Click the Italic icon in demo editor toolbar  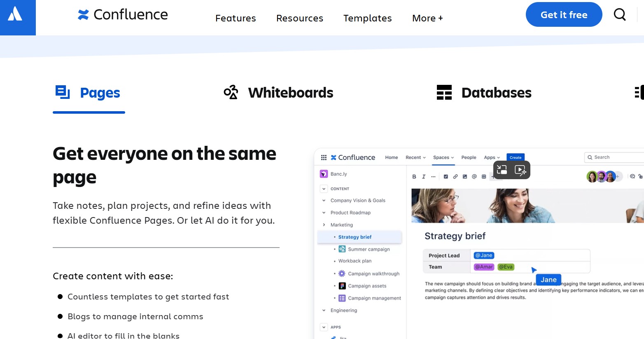(424, 177)
